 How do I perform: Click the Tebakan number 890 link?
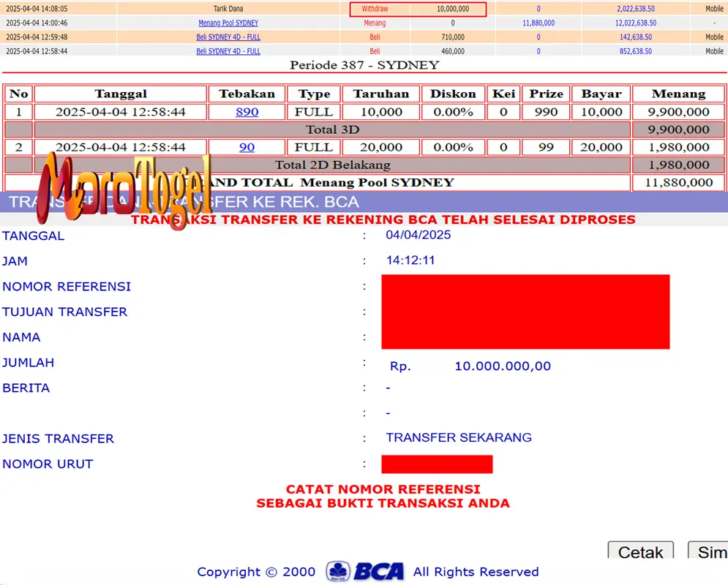(247, 112)
